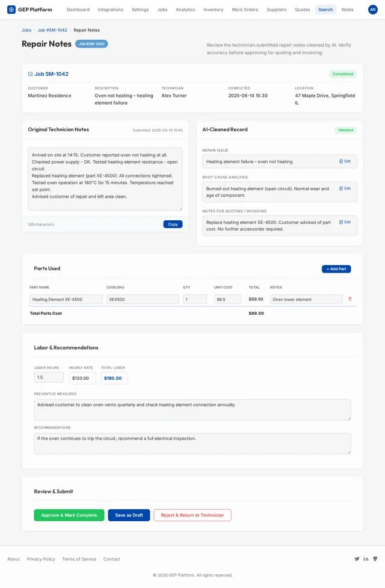385x588 pixels.
Task: Click Reject & Return to Technician
Action: click(x=192, y=515)
